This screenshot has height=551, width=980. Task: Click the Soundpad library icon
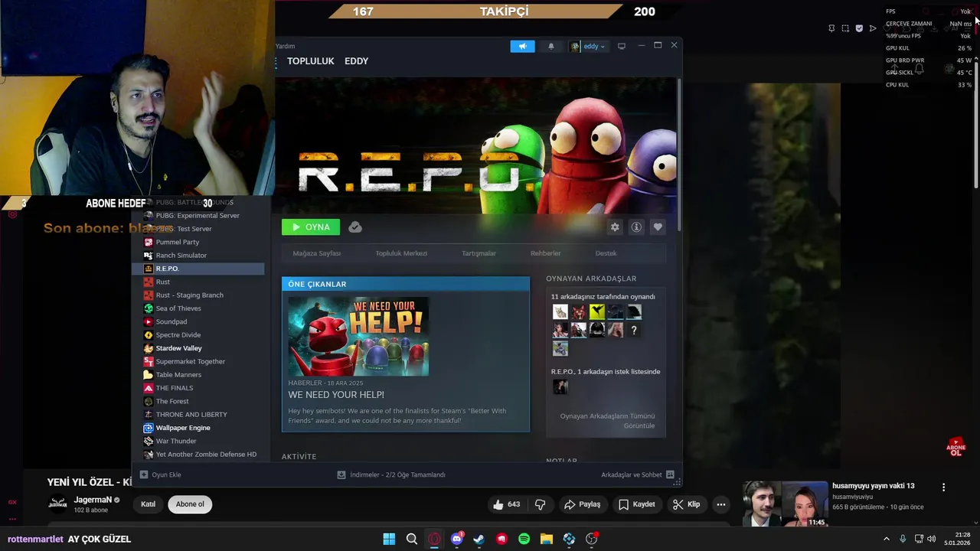pyautogui.click(x=149, y=322)
